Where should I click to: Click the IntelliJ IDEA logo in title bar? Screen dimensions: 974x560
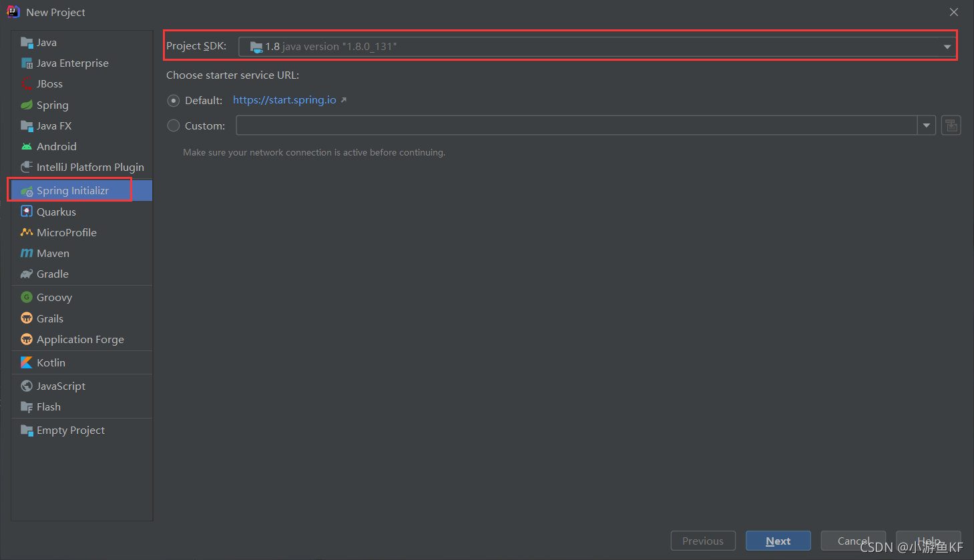(13, 12)
